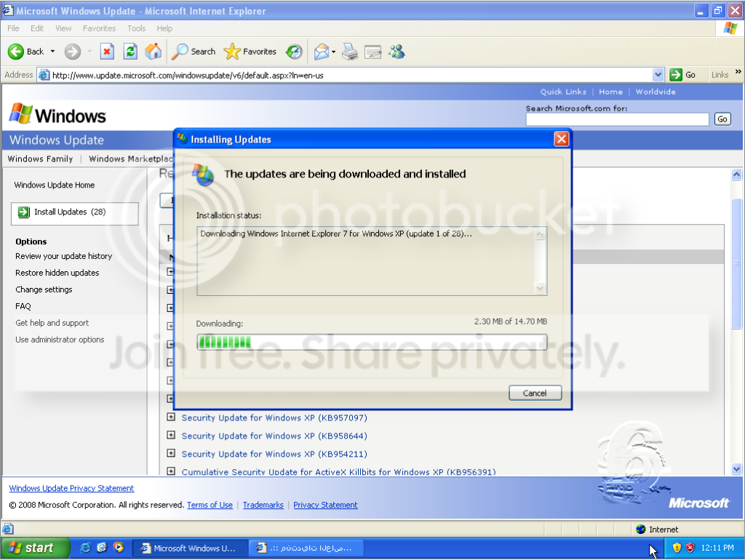
Task: Launch Internet Explorer from quick launch
Action: [85, 548]
